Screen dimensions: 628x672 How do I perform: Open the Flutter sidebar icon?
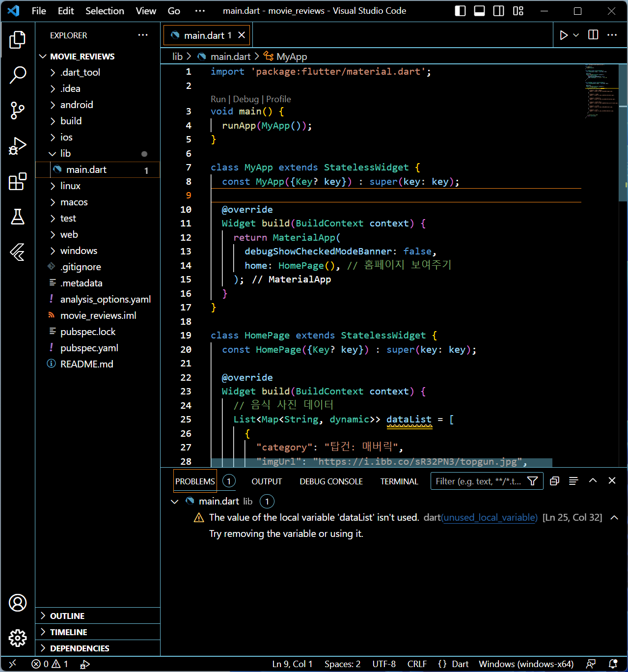(x=18, y=252)
